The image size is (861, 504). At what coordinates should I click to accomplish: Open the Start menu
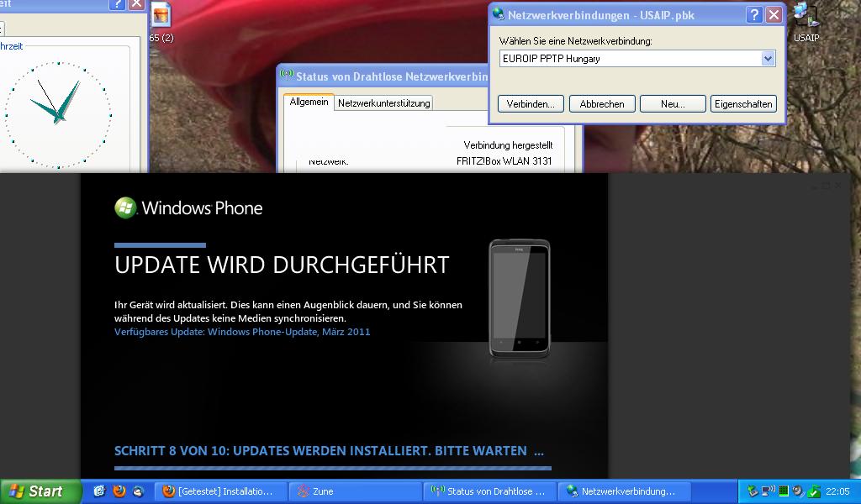40,491
